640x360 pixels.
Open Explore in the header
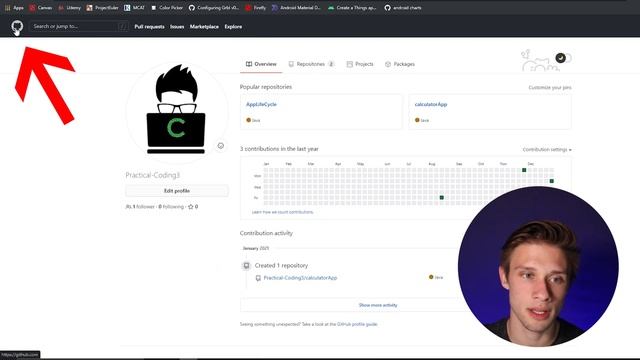(x=233, y=27)
